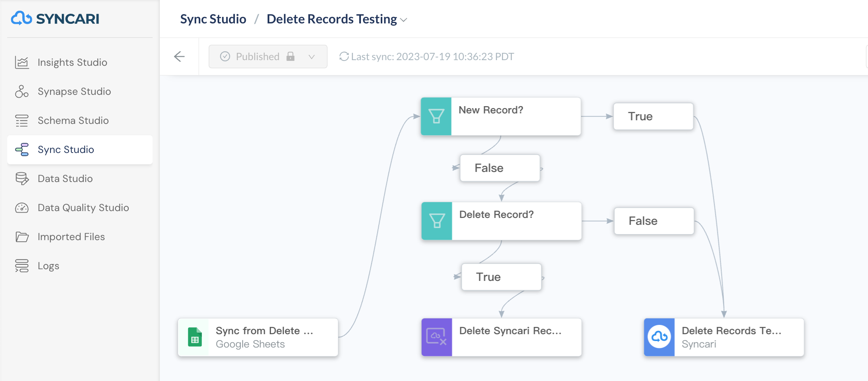Viewport: 868px width, 381px height.
Task: Click the New Record? filter funnel icon
Action: tap(436, 116)
